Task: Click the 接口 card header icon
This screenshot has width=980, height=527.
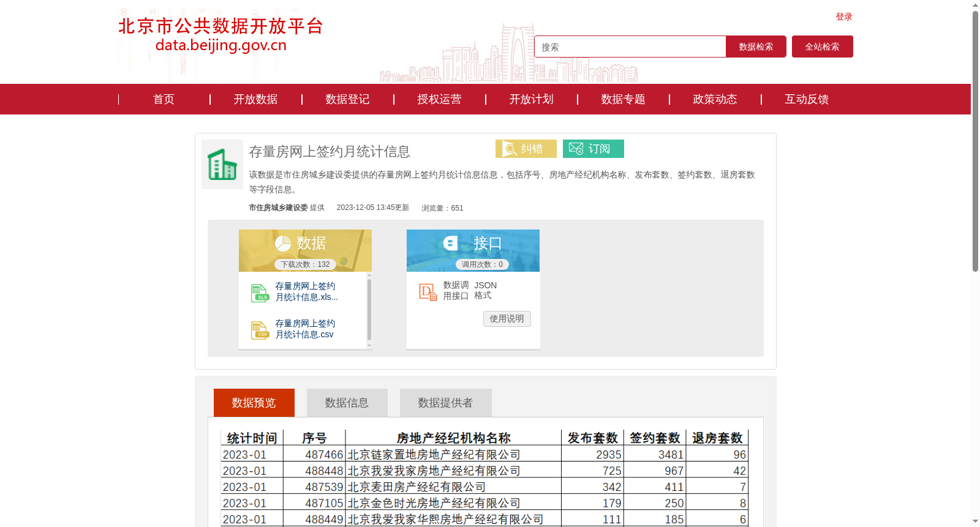Action: (451, 243)
